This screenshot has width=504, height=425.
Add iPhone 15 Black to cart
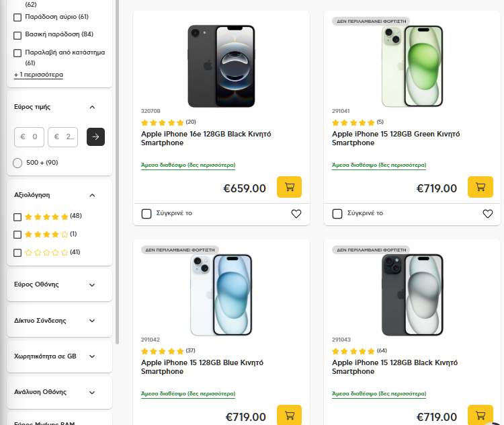480,416
